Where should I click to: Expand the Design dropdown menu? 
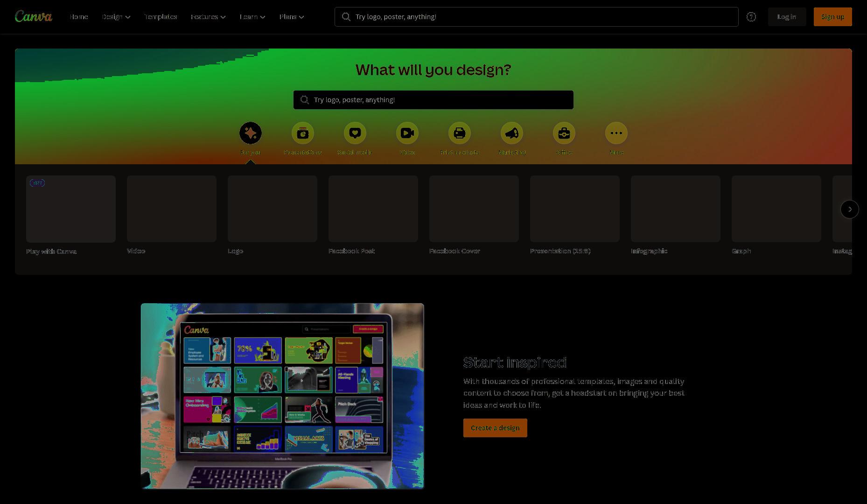[x=116, y=17]
